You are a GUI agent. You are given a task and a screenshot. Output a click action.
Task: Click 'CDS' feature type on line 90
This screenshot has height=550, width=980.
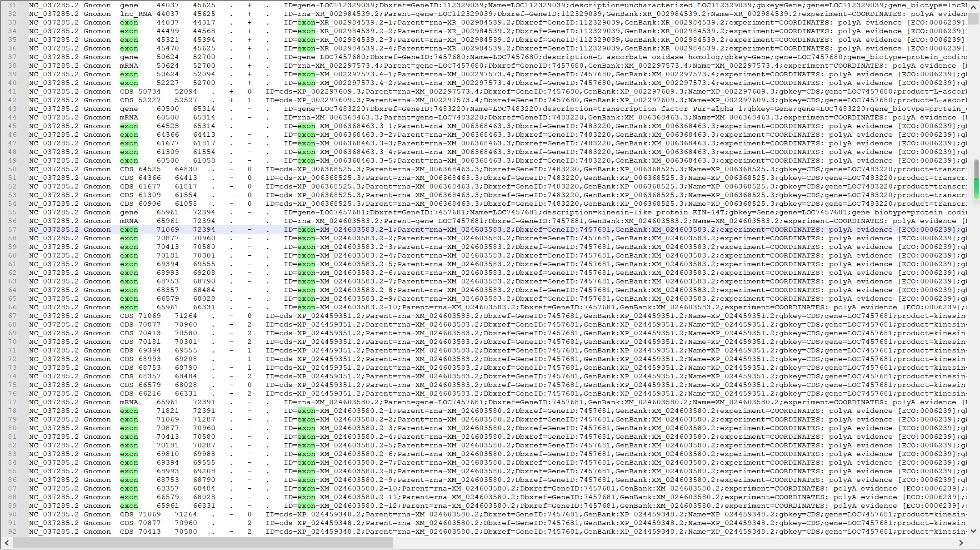(127, 514)
